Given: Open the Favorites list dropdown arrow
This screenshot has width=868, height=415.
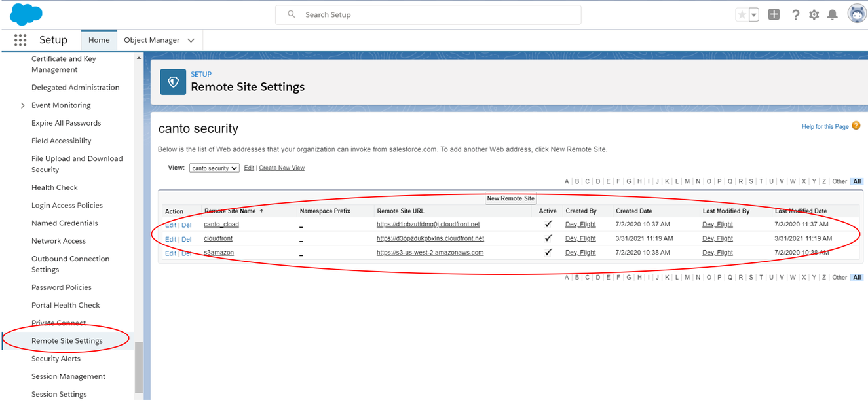Looking at the screenshot, I should (x=753, y=14).
